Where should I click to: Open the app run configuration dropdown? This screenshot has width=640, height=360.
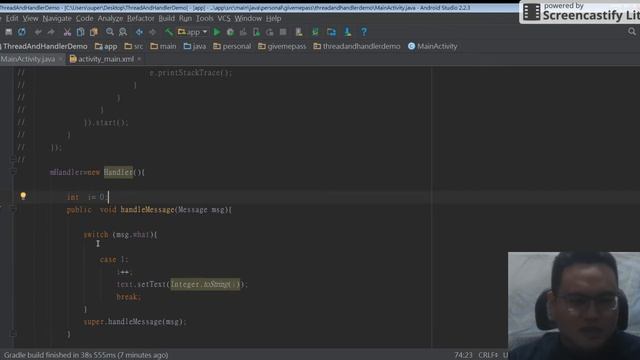[193, 32]
